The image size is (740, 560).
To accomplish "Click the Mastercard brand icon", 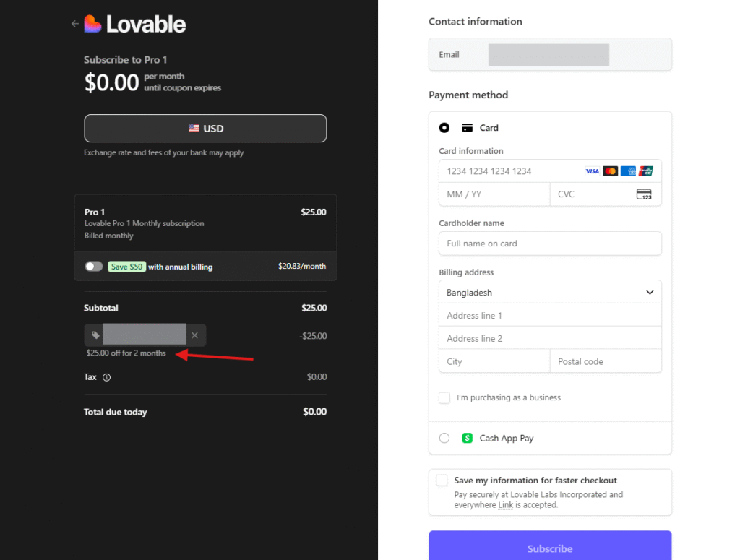I will pyautogui.click(x=610, y=171).
